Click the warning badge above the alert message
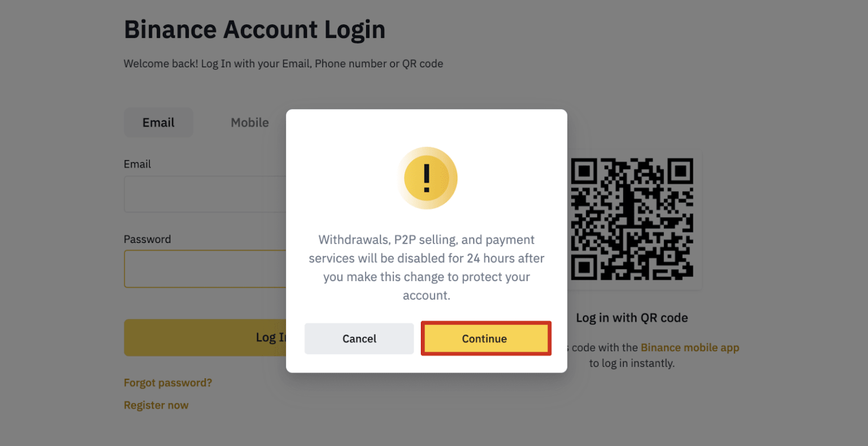 tap(427, 178)
